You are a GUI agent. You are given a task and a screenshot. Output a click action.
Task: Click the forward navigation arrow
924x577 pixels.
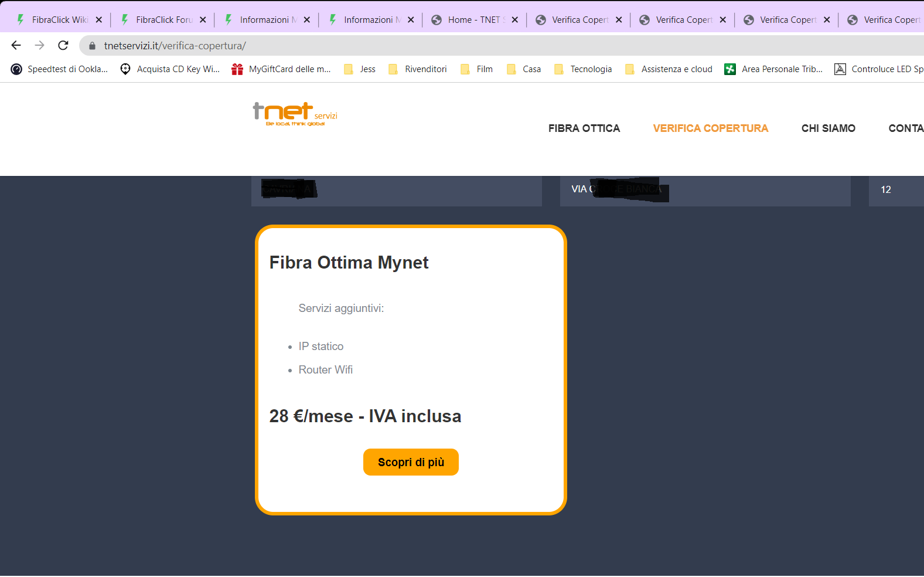(x=39, y=45)
